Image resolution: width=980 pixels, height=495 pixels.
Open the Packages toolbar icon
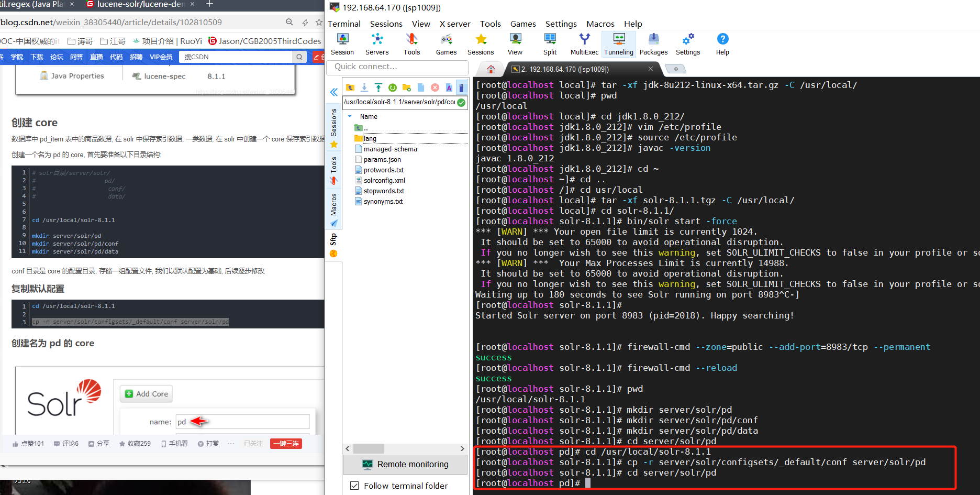click(x=653, y=44)
